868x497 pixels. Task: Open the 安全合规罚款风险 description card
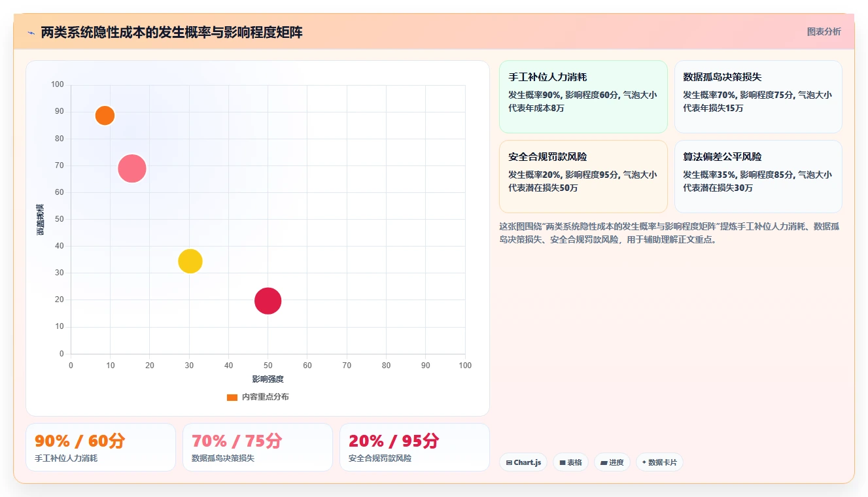pos(583,177)
